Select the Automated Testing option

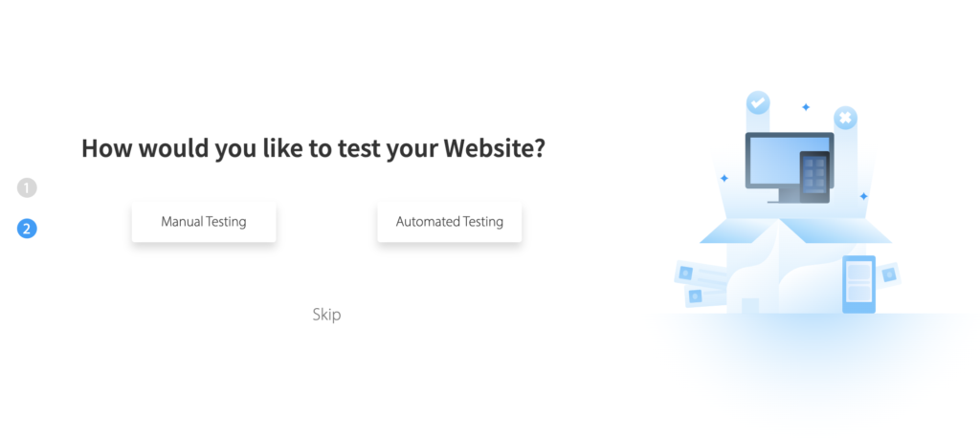coord(450,222)
